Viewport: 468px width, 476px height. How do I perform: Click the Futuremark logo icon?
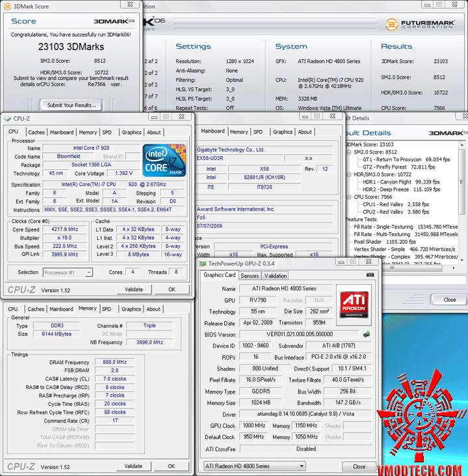coord(391,24)
